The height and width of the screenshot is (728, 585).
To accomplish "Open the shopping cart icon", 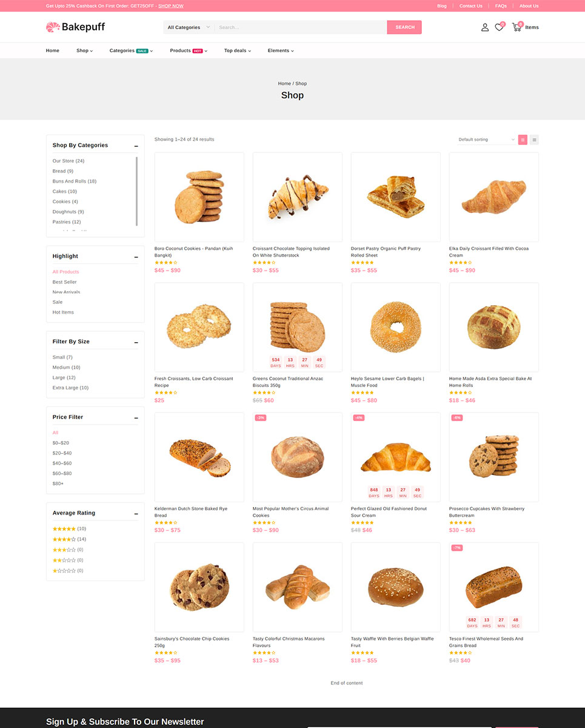I will point(516,27).
